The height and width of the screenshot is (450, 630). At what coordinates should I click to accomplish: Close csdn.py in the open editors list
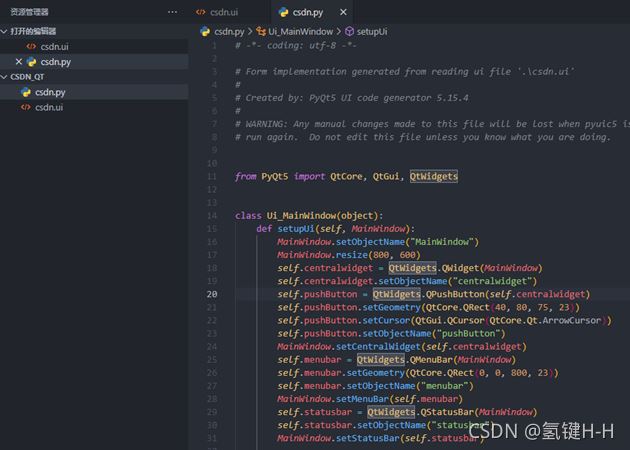click(18, 62)
